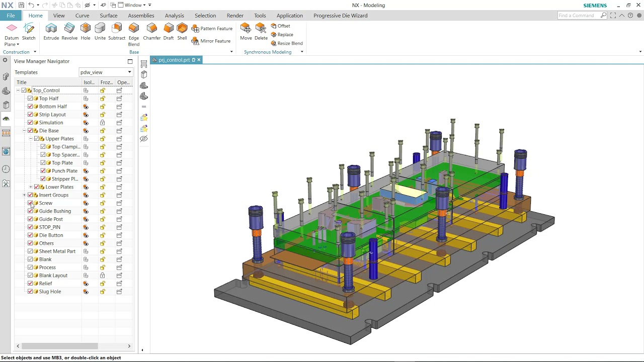Screen dimensions: 644x362
Task: Click the Save icon in title bar
Action: click(21, 5)
